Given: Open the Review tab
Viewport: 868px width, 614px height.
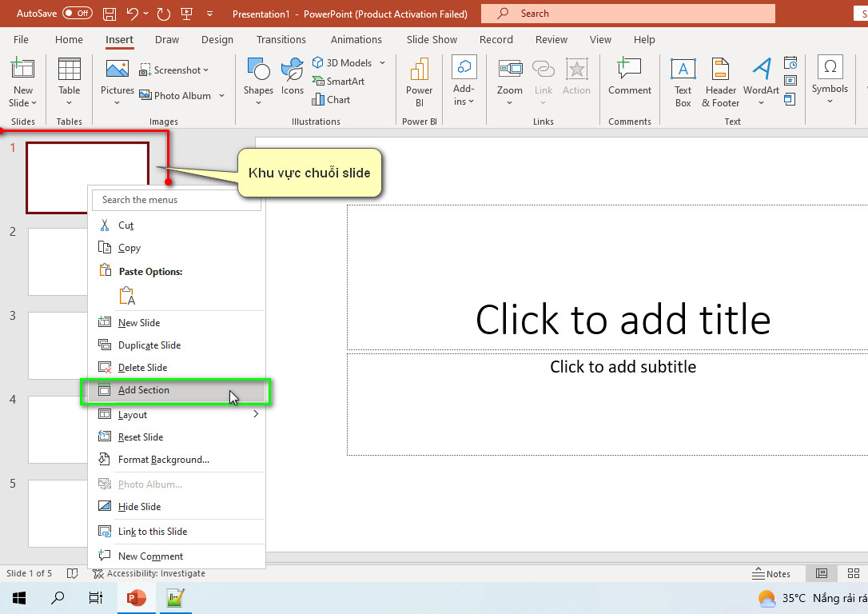Looking at the screenshot, I should [551, 39].
